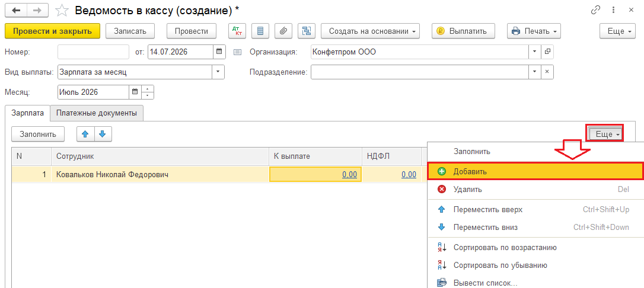Screen dimensions: 644x288
Task: Click the Заполнить button above table
Action: pos(38,134)
